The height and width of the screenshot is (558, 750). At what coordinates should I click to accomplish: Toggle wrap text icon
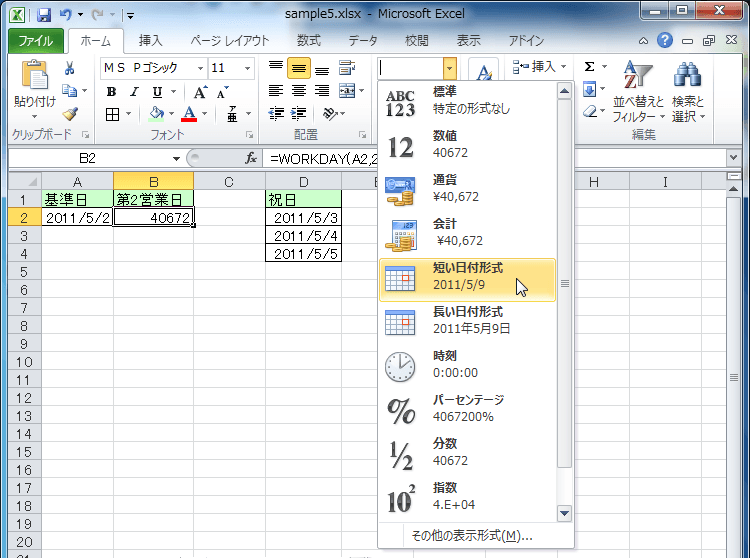pyautogui.click(x=347, y=68)
